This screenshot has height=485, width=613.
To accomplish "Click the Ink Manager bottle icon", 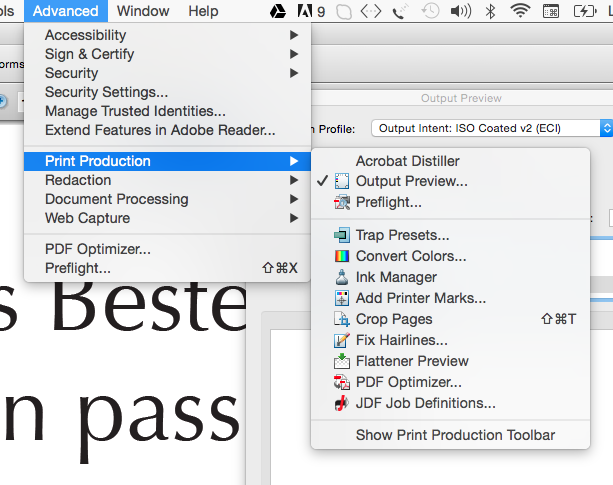I will coord(342,277).
